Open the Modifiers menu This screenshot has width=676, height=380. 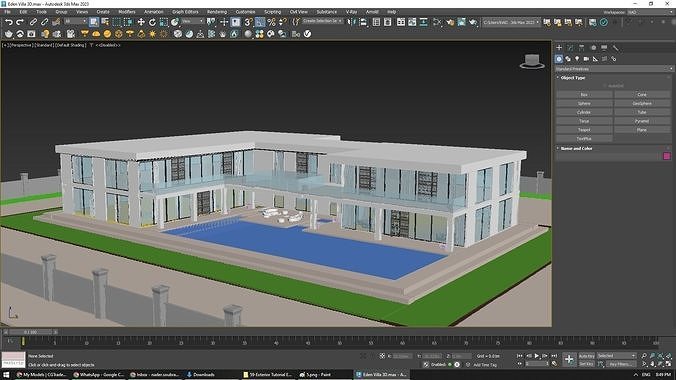click(x=127, y=12)
